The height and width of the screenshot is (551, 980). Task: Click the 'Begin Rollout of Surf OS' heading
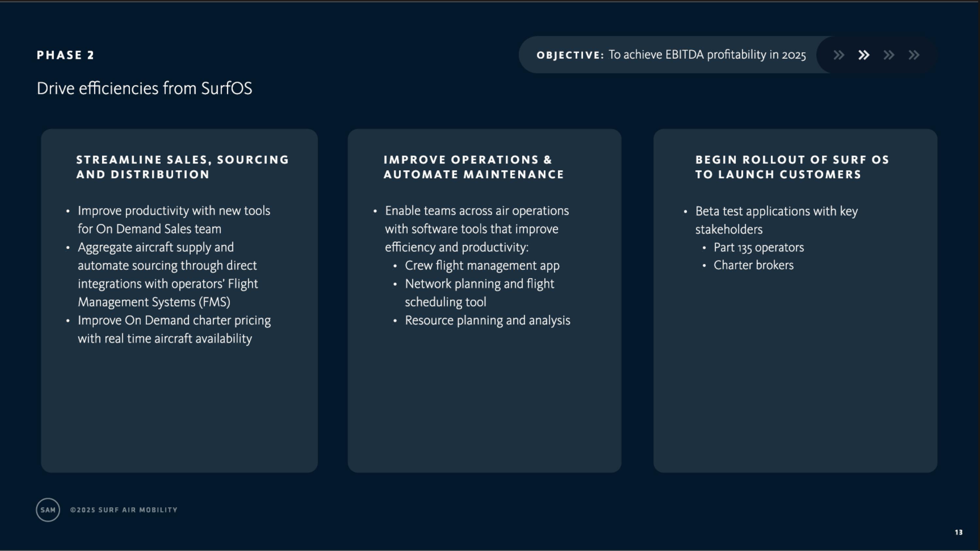coord(792,167)
